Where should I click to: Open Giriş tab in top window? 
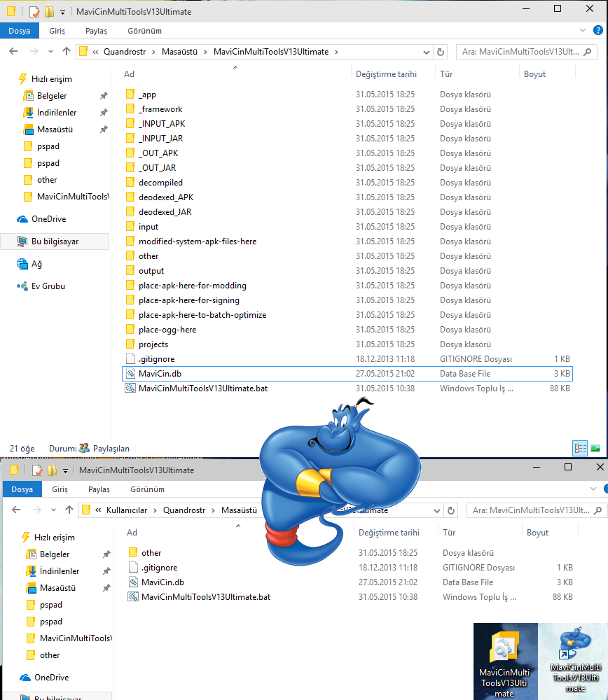click(x=57, y=31)
